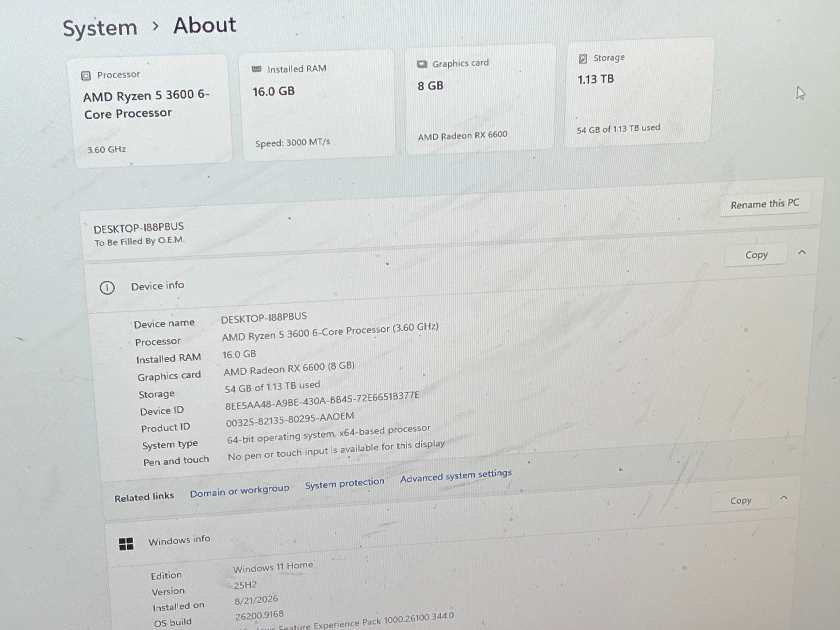Click the Edition label in Windows info
Image resolution: width=840 pixels, height=630 pixels.
[166, 576]
